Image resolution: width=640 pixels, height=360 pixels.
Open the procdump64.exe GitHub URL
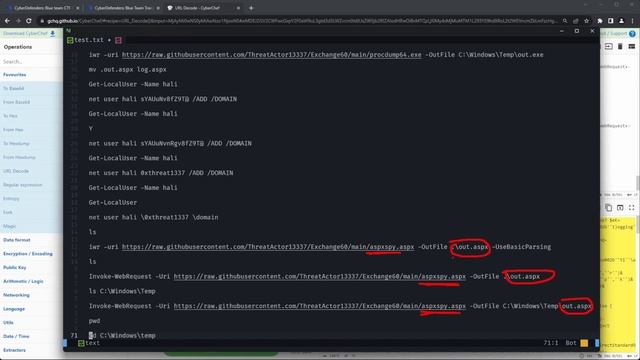tap(271, 55)
